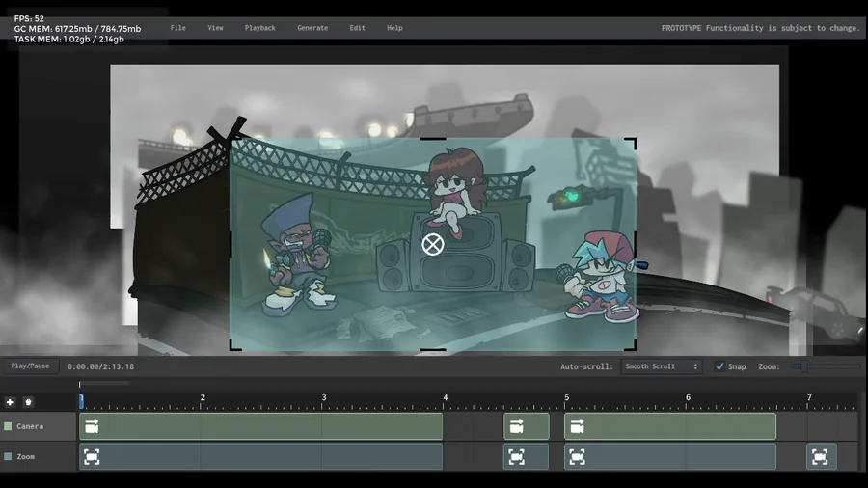Select Camera clip icon starting at beat 5
This screenshot has width=868, height=488.
(577, 426)
